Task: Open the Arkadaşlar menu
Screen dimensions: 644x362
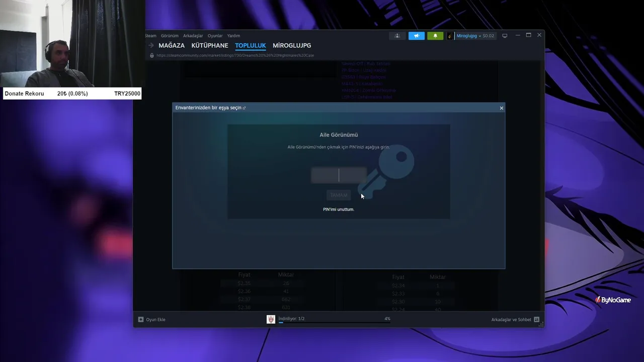Action: pyautogui.click(x=193, y=36)
